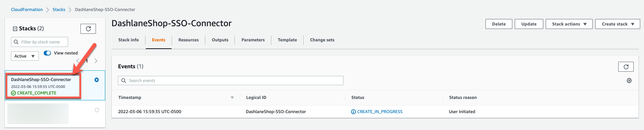Click the User Initiated status reason

(462, 112)
